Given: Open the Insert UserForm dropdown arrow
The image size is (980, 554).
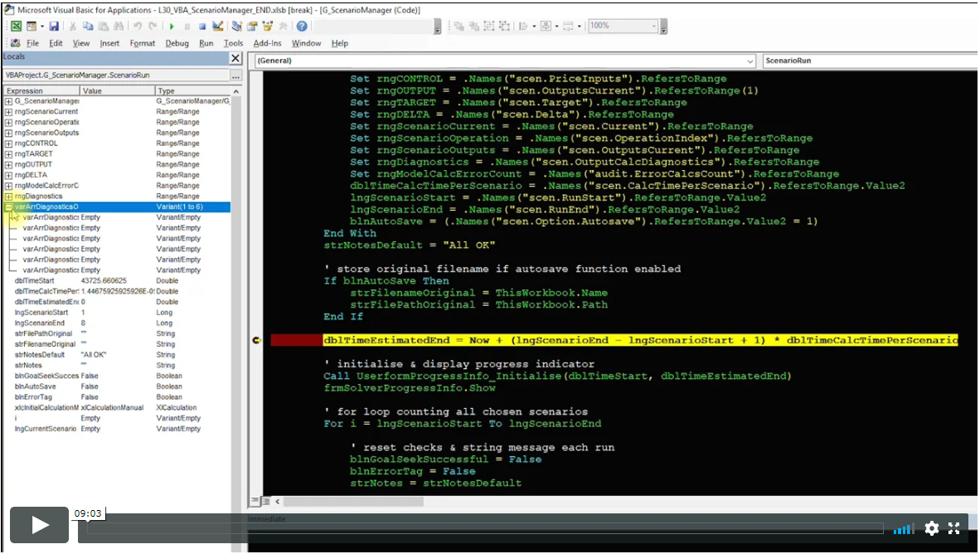Looking at the screenshot, I should click(42, 27).
